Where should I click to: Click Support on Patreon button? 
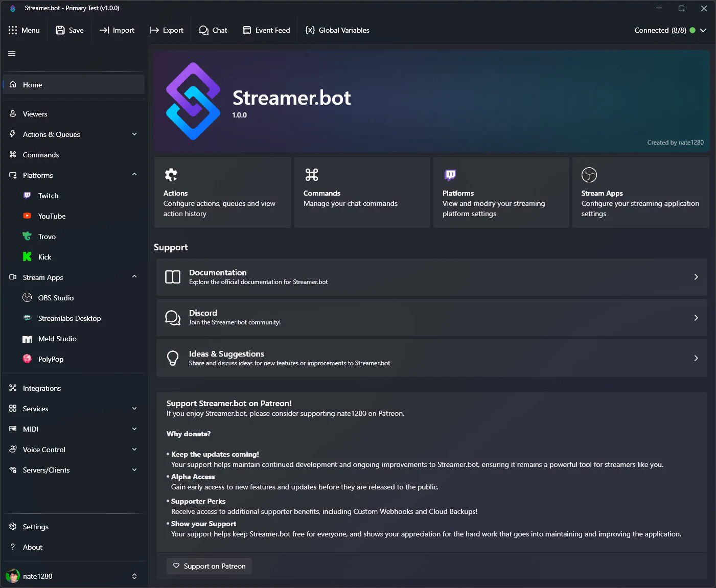click(209, 566)
